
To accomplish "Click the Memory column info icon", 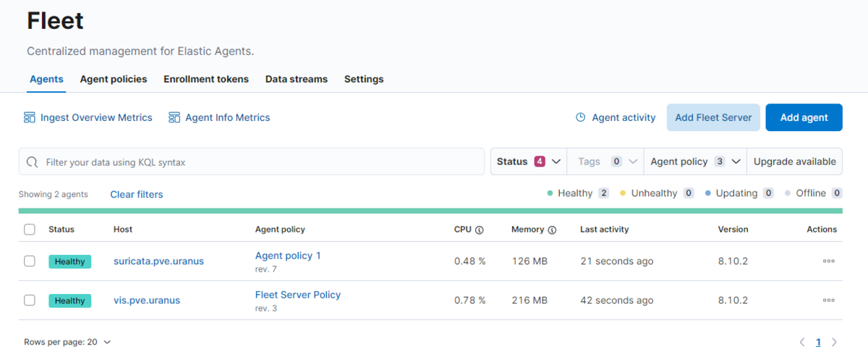I will (552, 230).
